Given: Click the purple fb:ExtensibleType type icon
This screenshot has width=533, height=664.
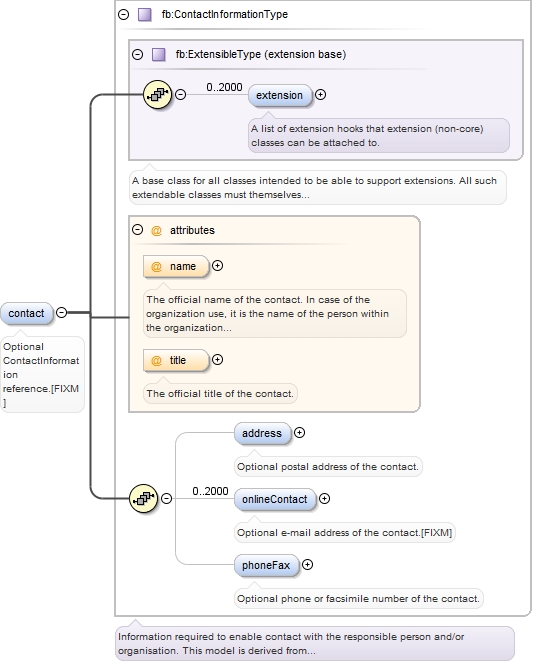Looking at the screenshot, I should tap(159, 55).
